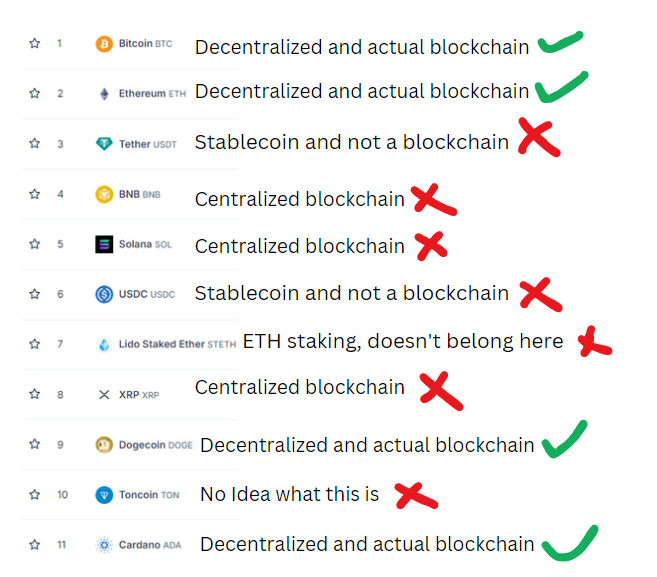Click the blue Toncoin logo icon

click(104, 495)
